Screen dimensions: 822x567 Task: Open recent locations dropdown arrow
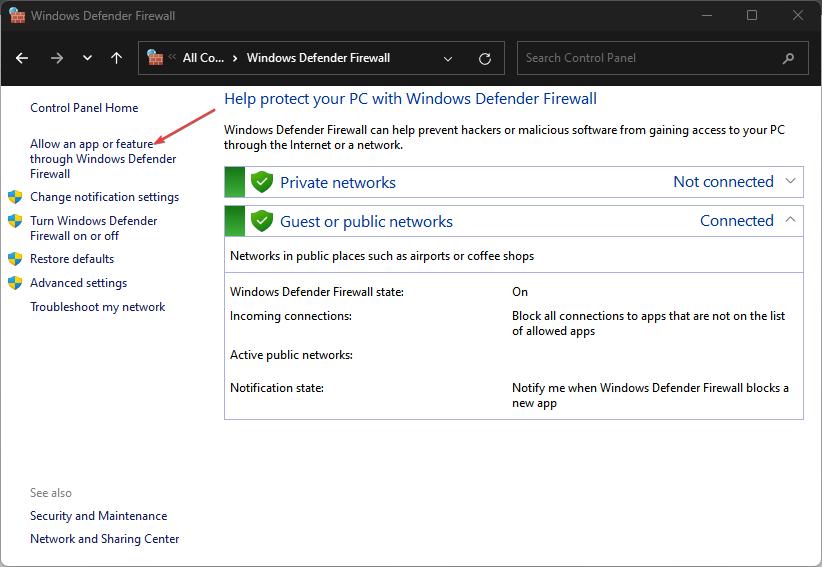(88, 58)
